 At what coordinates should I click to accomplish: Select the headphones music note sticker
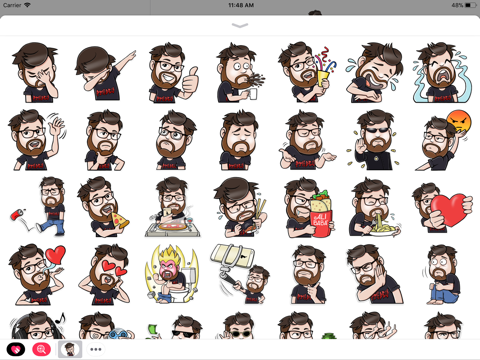tap(37, 325)
